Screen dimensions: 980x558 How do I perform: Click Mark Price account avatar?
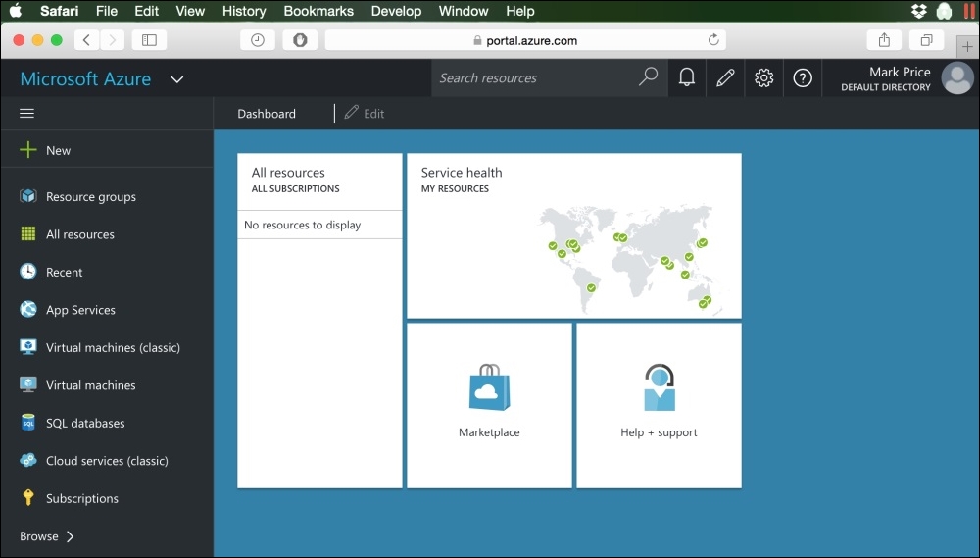(957, 78)
